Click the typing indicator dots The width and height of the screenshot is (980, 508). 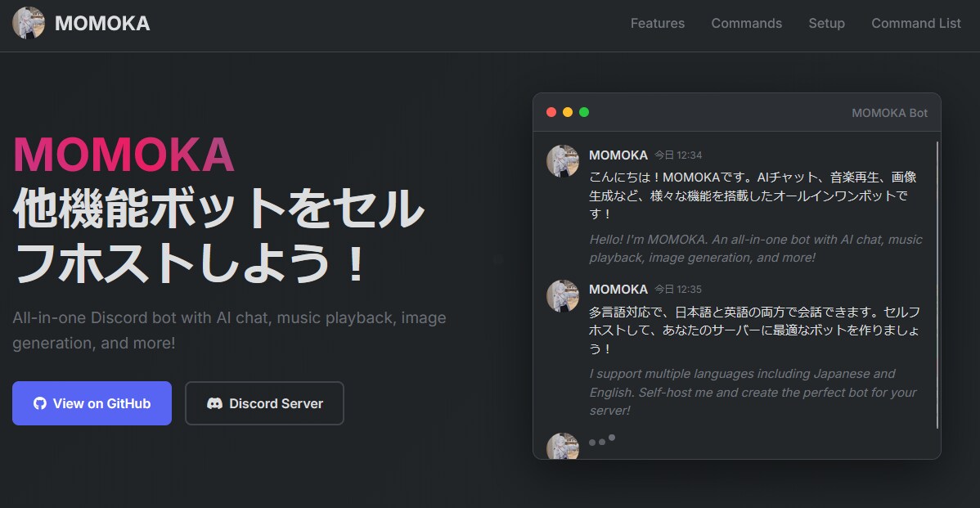(x=602, y=440)
